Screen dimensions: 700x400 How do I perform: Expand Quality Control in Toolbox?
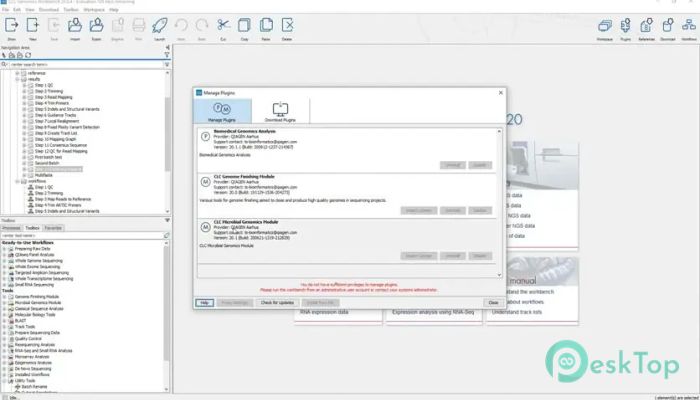(x=4, y=339)
